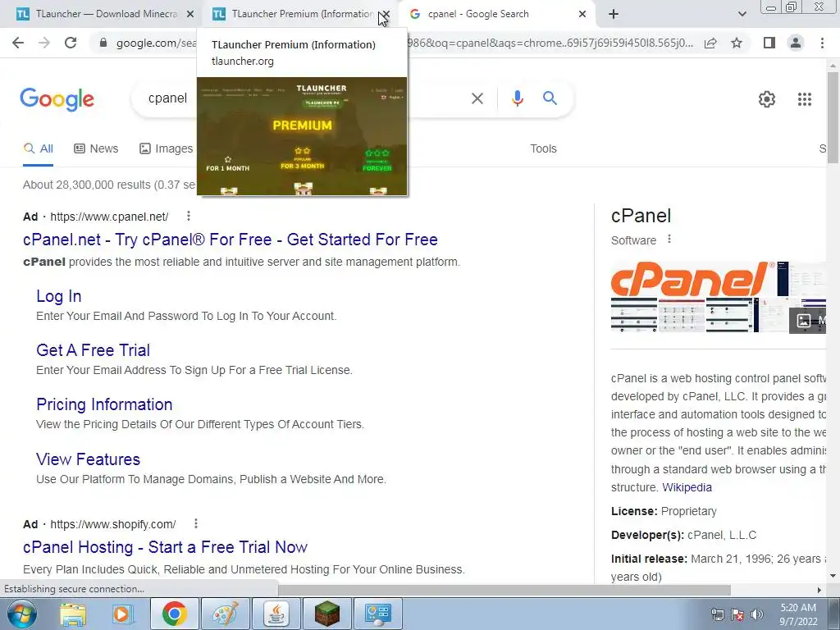
Task: Open the Java app in taskbar
Action: (x=276, y=614)
